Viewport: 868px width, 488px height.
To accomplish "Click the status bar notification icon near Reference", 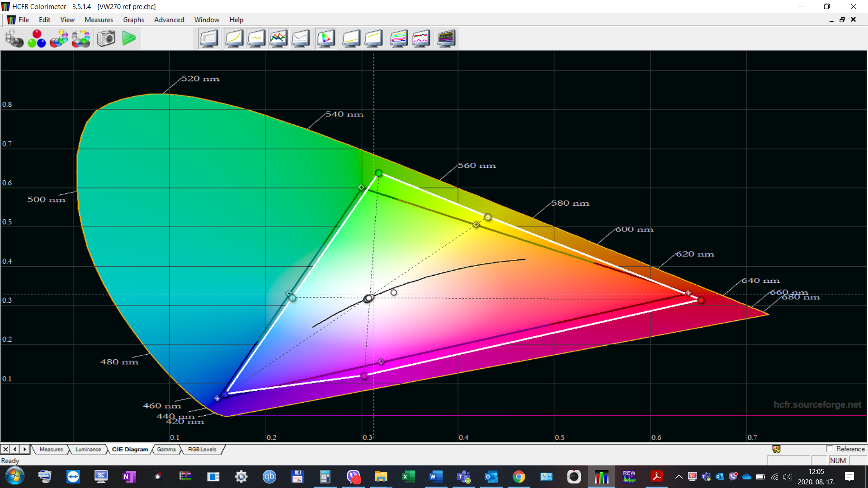I will click(777, 449).
